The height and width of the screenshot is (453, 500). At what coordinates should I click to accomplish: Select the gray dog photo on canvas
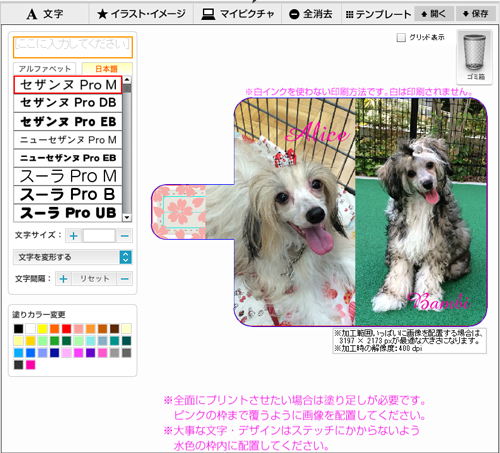point(421,212)
